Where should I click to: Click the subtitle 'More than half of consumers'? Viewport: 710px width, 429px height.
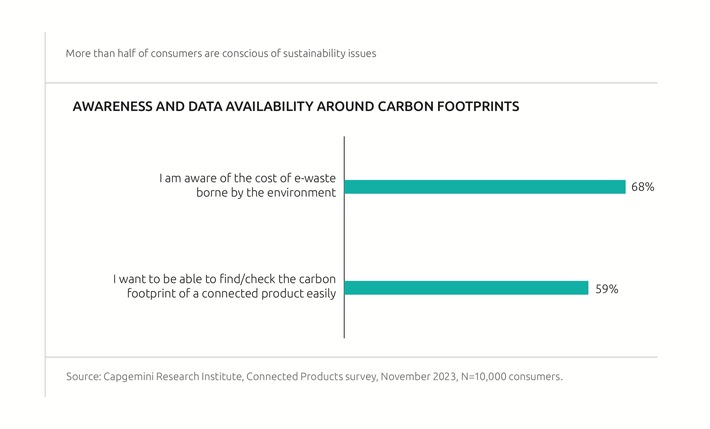[x=221, y=53]
